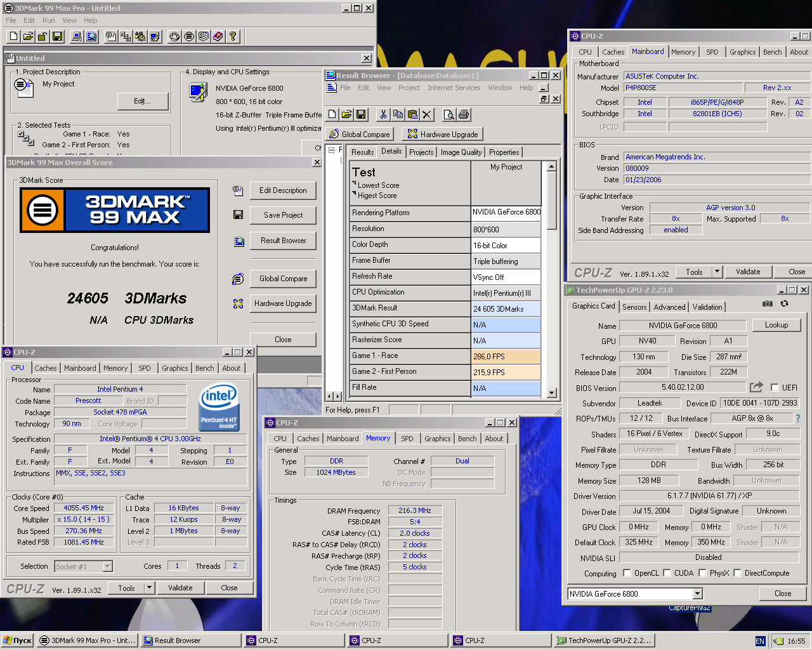The image size is (812, 650).
Task: Click GPU-Z screenshot camera icon
Action: [x=768, y=304]
